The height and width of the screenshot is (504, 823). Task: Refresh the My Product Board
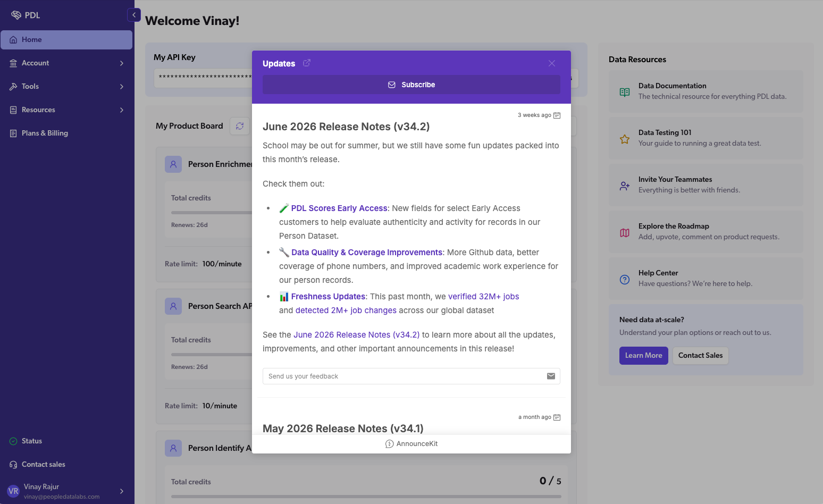(240, 126)
